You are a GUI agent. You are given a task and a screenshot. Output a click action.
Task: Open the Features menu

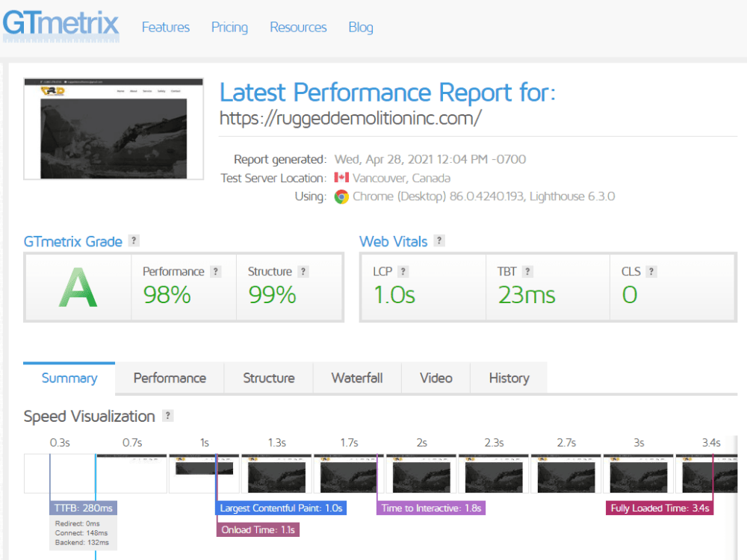click(x=165, y=27)
